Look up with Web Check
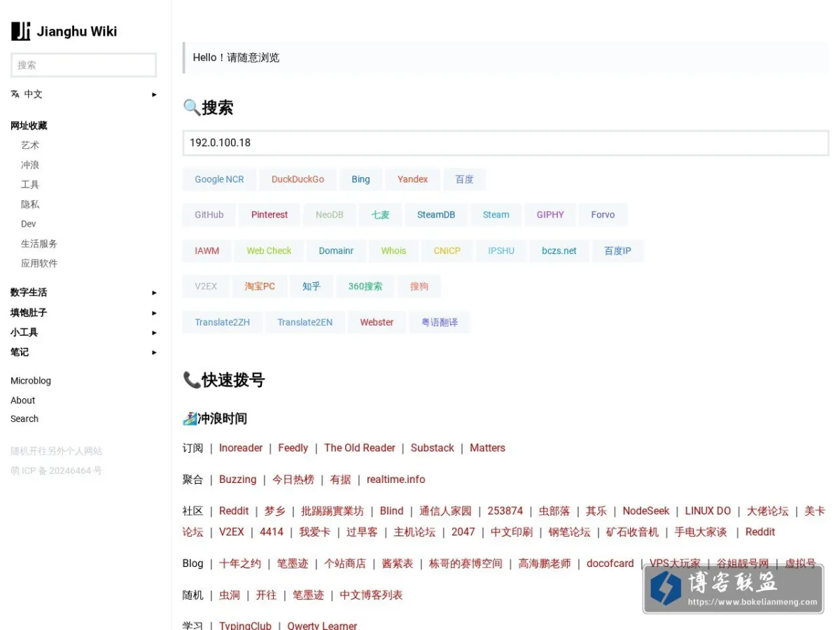The width and height of the screenshot is (840, 630). click(x=269, y=251)
